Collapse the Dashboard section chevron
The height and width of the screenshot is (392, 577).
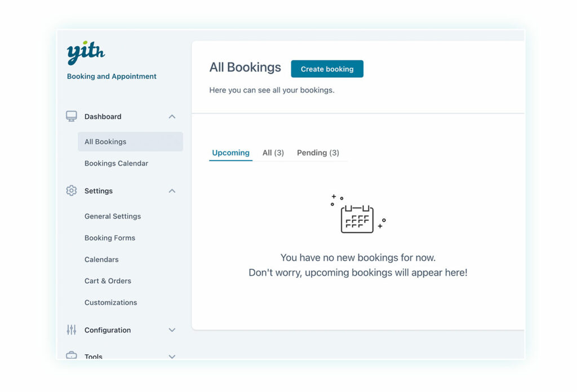(172, 117)
